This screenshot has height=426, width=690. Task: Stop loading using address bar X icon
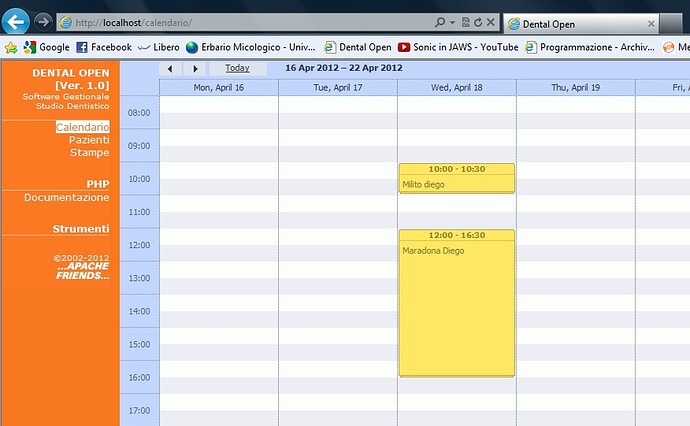point(491,22)
